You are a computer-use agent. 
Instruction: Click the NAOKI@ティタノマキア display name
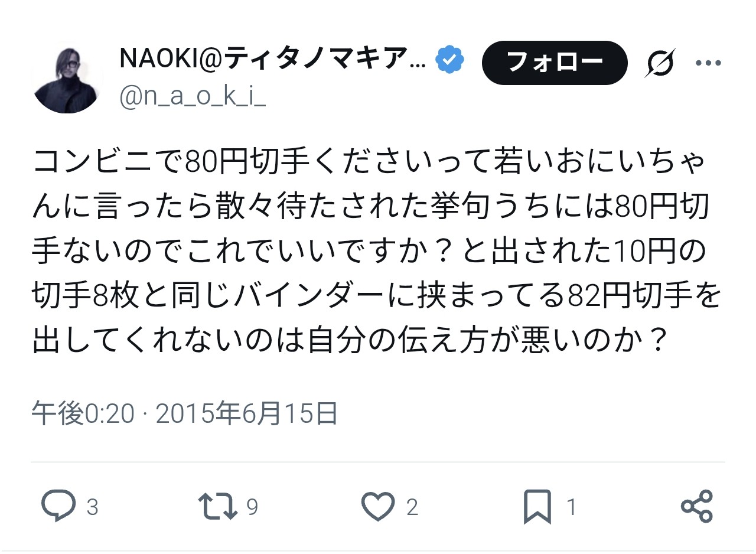(272, 60)
